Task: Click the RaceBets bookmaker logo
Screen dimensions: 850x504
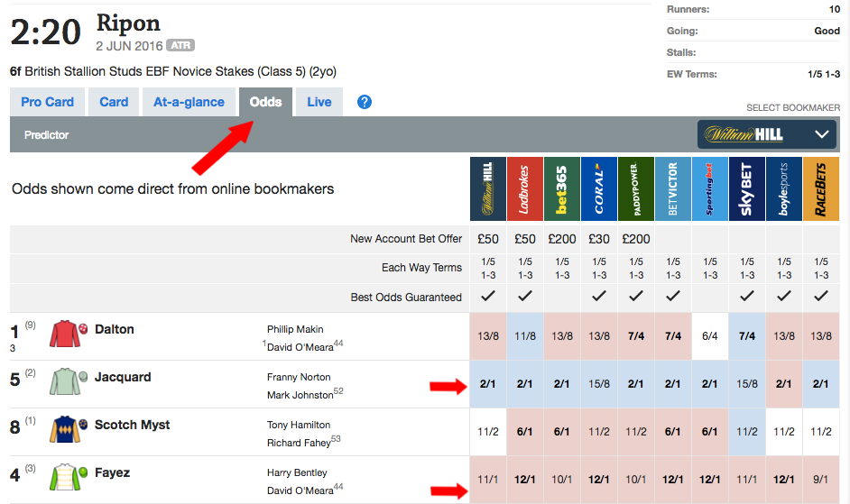Action: (x=821, y=188)
